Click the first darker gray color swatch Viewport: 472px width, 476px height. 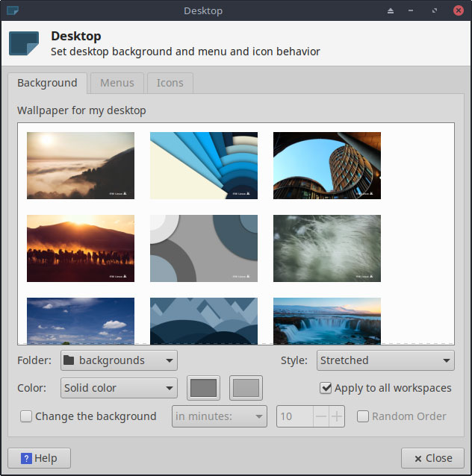click(x=203, y=388)
